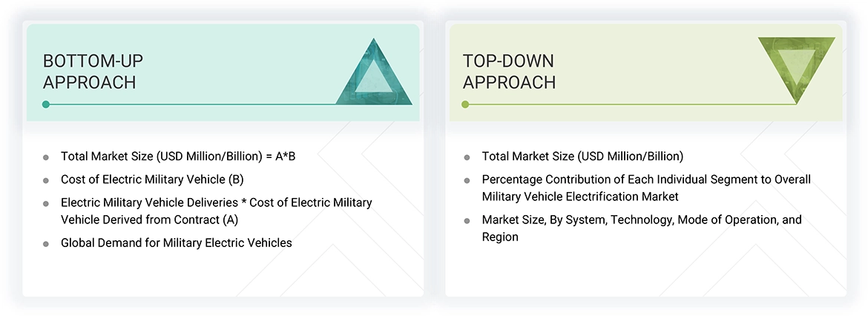Click the bullet beside "Global Demand for Military Electric Vehicles"
The width and height of the screenshot is (868, 316).
pos(46,243)
